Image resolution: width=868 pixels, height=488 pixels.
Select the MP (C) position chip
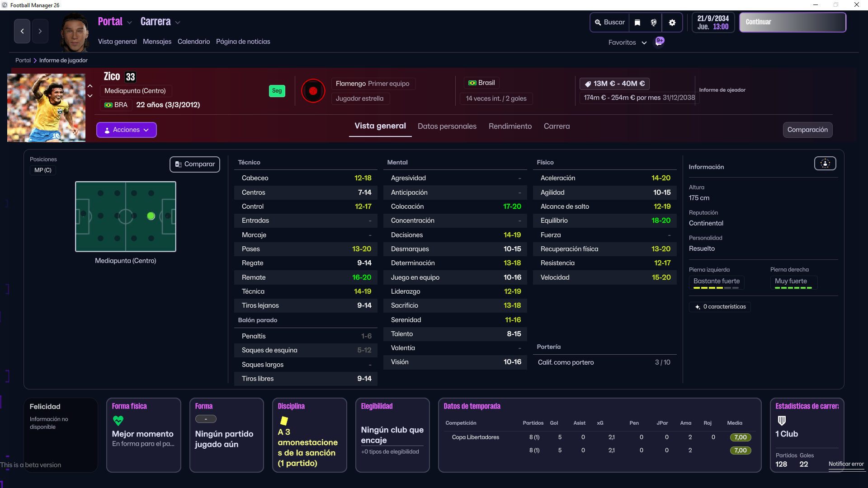(43, 170)
